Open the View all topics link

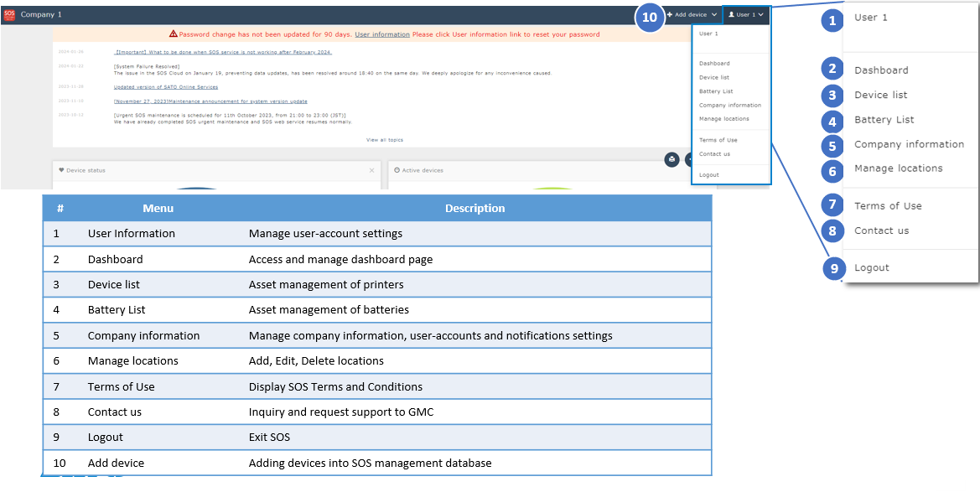tap(383, 139)
